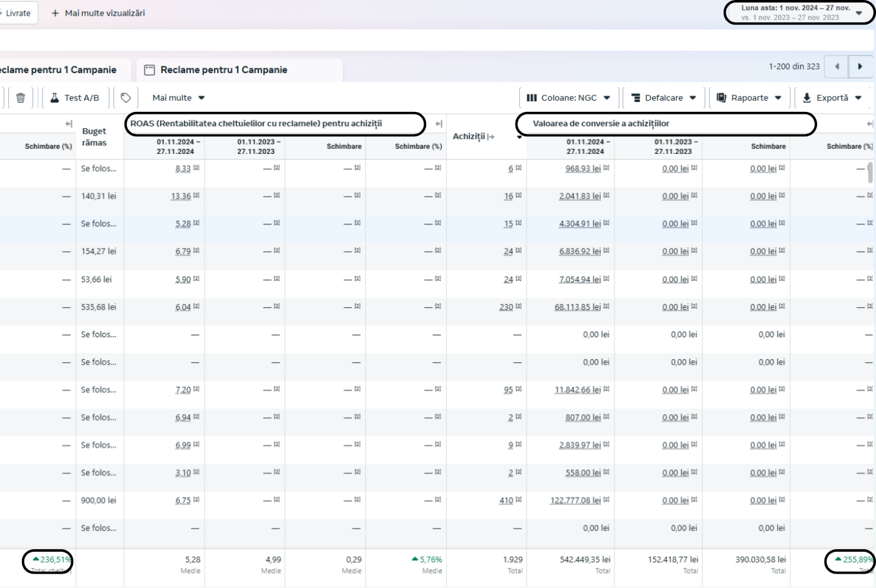Viewport: 876px width, 588px height.
Task: Expand the Achiziții comparison columns arrow icon
Action: pos(491,136)
